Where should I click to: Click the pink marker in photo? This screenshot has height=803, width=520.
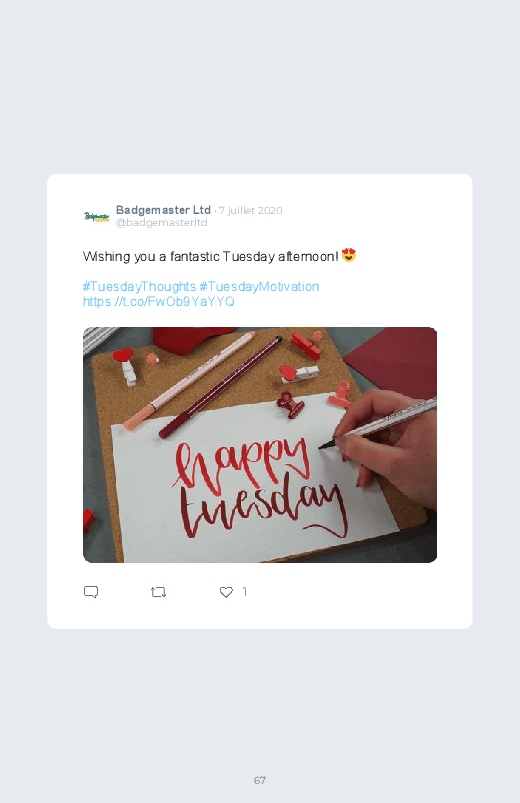(189, 381)
